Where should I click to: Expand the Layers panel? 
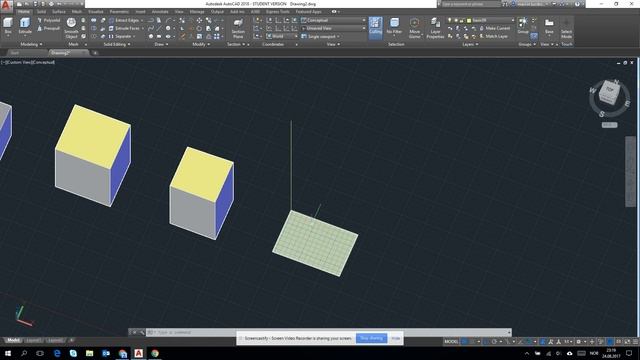coord(470,44)
